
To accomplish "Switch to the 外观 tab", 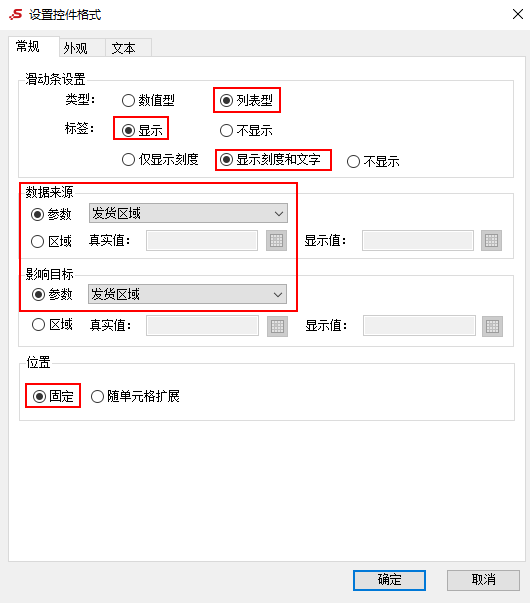I will tap(75, 48).
